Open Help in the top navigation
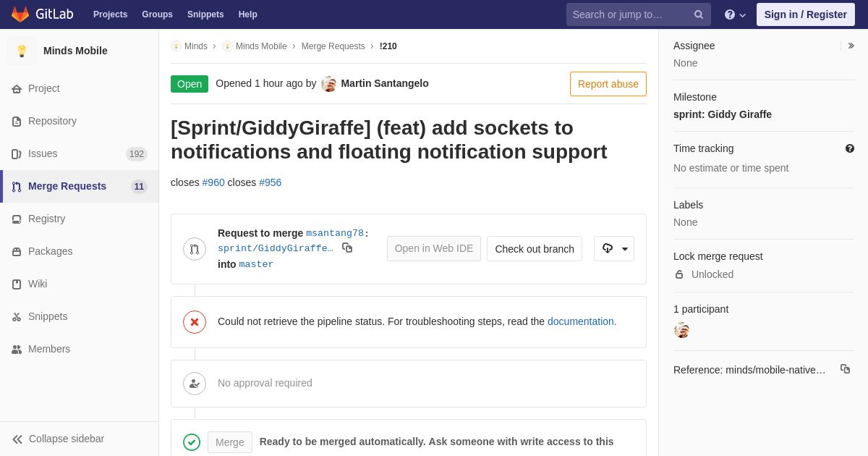The height and width of the screenshot is (456, 868). coord(248,14)
